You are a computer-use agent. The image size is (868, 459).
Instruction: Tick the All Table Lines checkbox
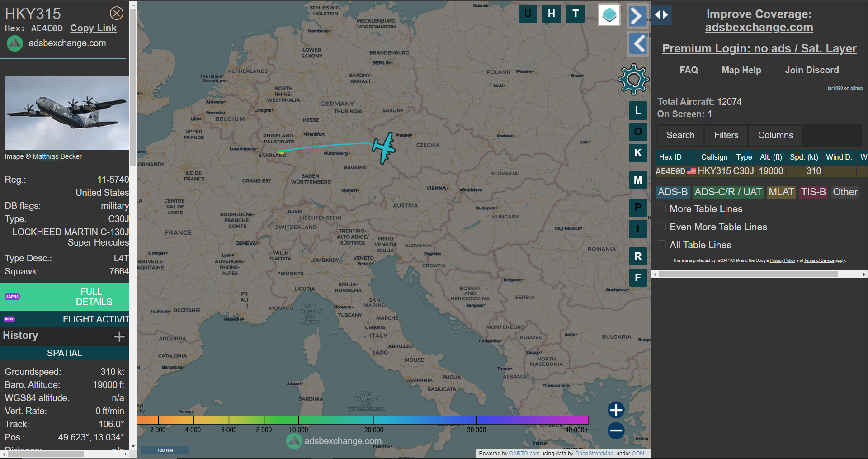[x=662, y=245]
